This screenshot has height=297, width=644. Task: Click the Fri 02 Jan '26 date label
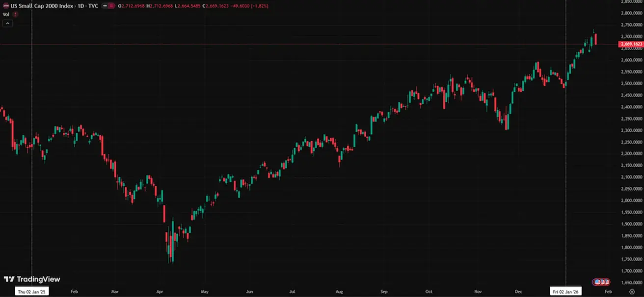pyautogui.click(x=566, y=292)
